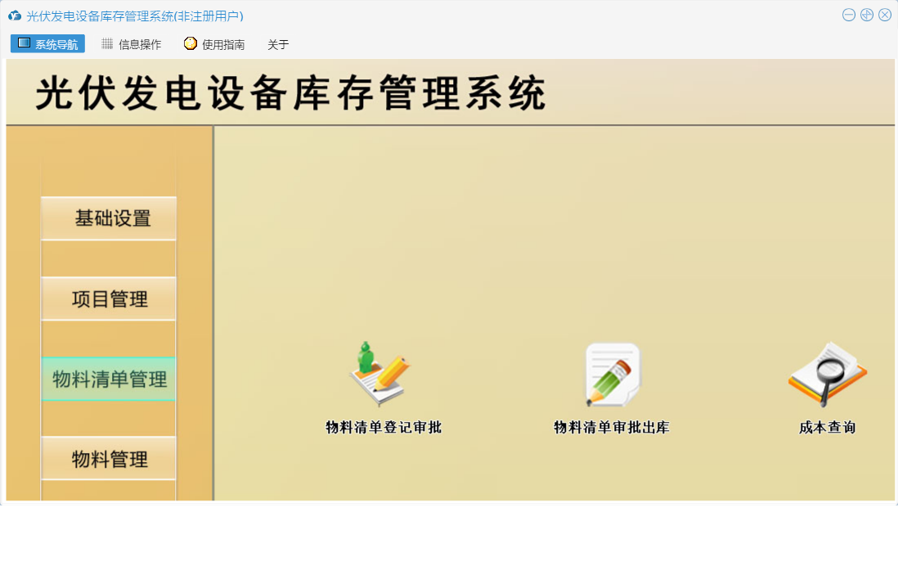Open 物料清单审批出库 document pencil icon
Image resolution: width=898 pixels, height=588 pixels.
click(x=612, y=375)
